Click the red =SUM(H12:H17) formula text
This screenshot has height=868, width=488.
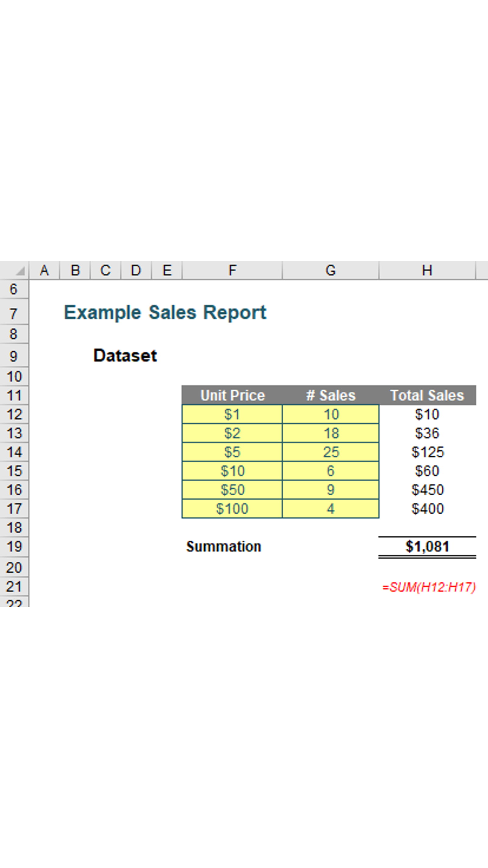click(429, 587)
